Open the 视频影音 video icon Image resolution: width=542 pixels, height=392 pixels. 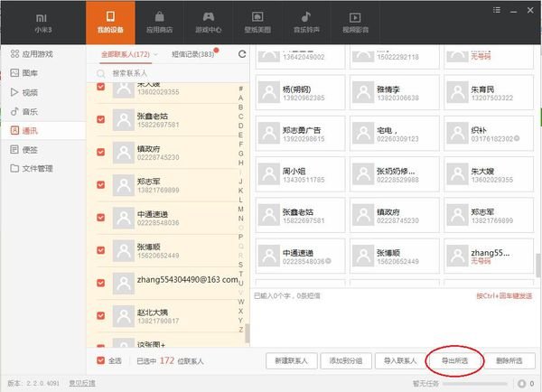pyautogui.click(x=355, y=17)
